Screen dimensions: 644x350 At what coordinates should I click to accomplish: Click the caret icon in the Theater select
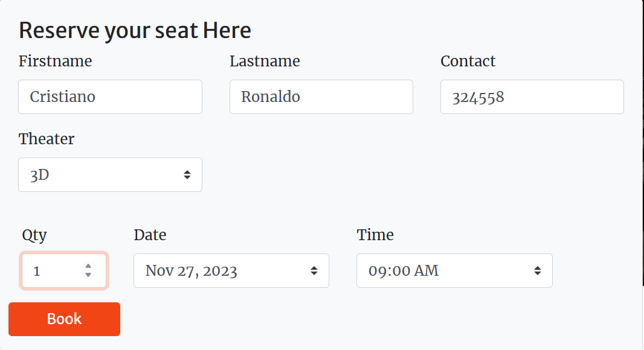click(x=187, y=175)
